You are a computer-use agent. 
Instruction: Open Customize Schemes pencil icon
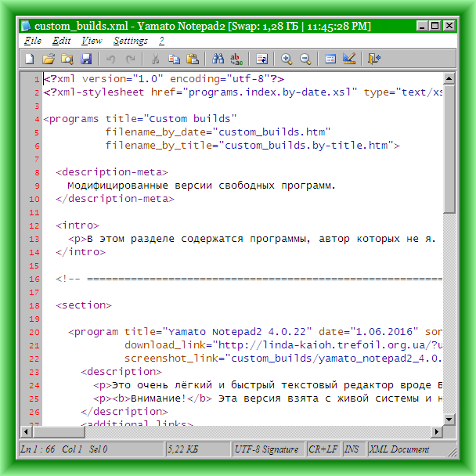(x=349, y=59)
